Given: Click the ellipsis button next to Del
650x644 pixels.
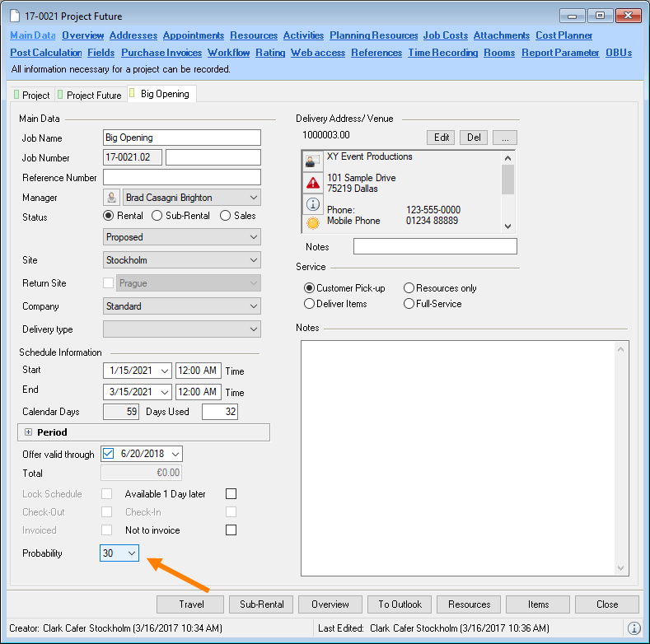Looking at the screenshot, I should tap(504, 138).
